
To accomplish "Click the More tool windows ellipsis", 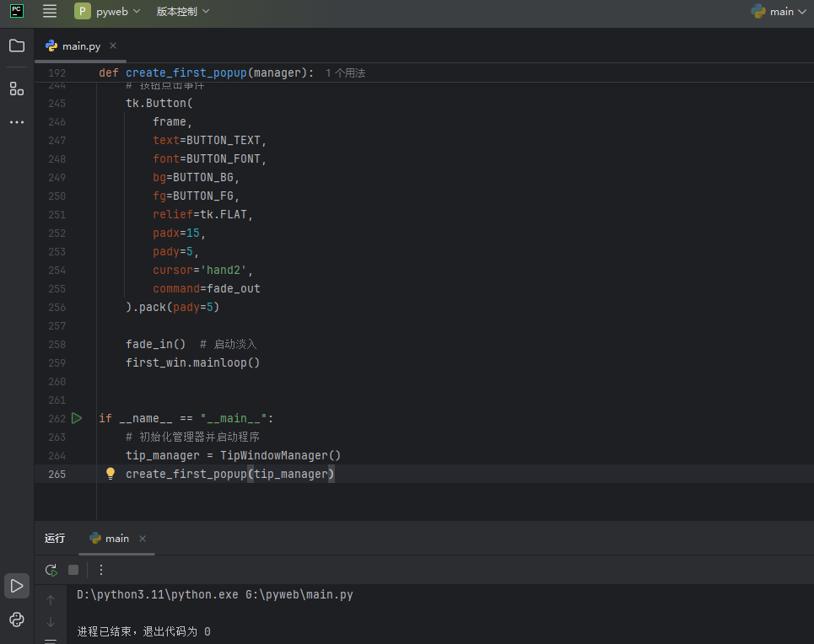I will click(17, 122).
